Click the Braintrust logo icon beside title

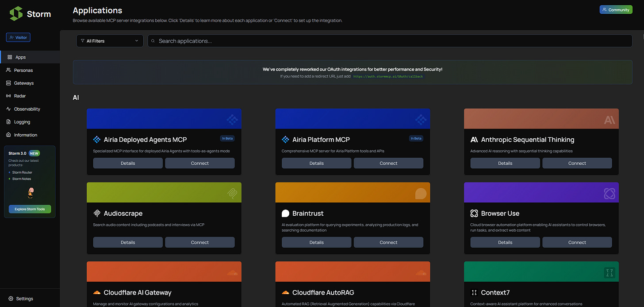(x=286, y=214)
